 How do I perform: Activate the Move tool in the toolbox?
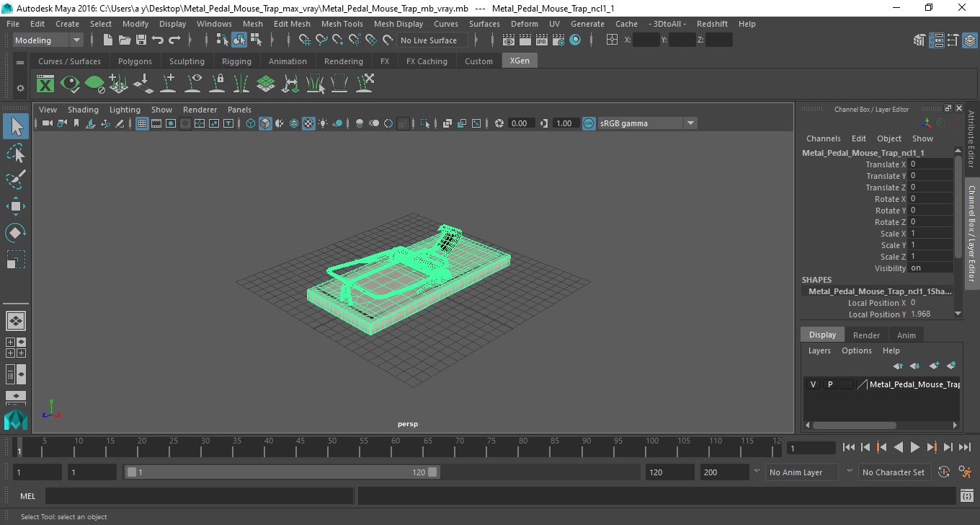tap(16, 206)
